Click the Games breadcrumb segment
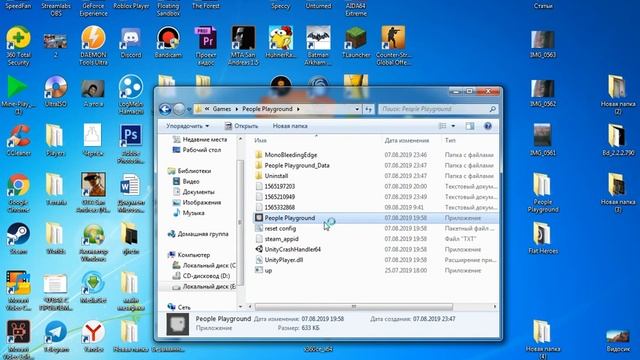Screen dimensions: 640x360 pos(222,109)
